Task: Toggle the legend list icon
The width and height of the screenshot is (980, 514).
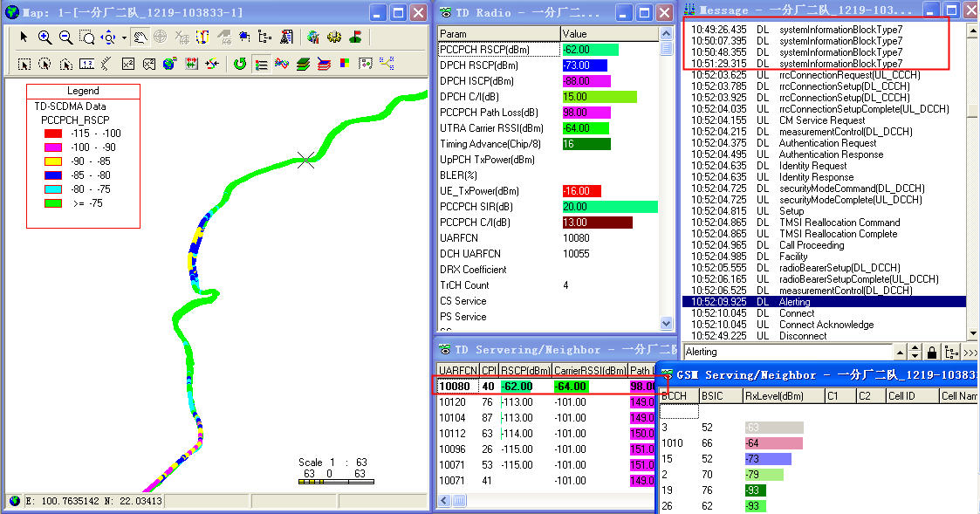Action: click(x=262, y=64)
